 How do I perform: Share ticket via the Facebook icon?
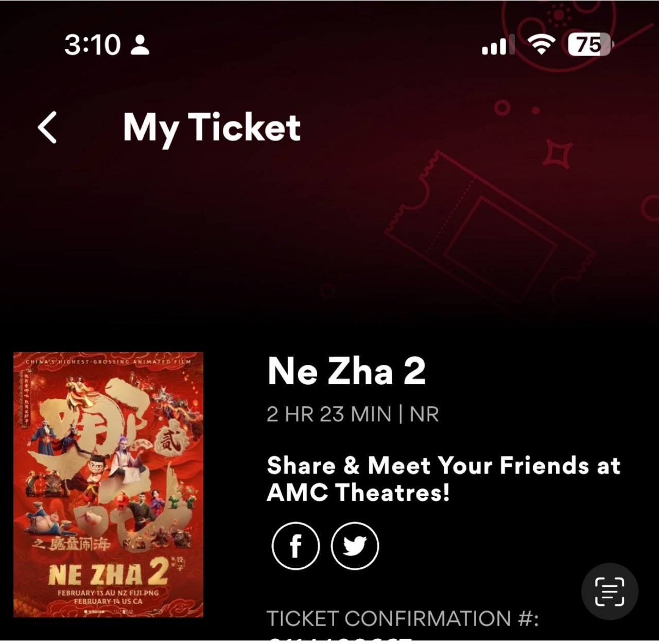296,546
